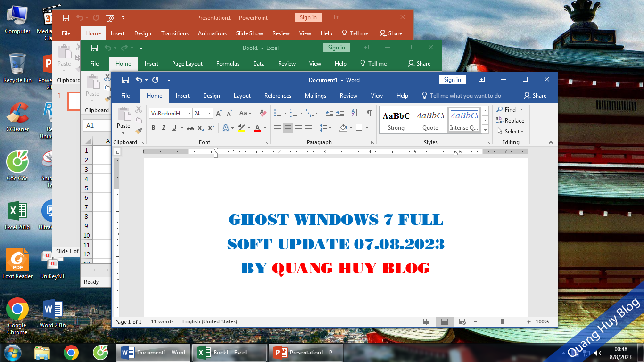Toggle Bold formatting in Word
This screenshot has width=644, height=362.
pyautogui.click(x=153, y=128)
